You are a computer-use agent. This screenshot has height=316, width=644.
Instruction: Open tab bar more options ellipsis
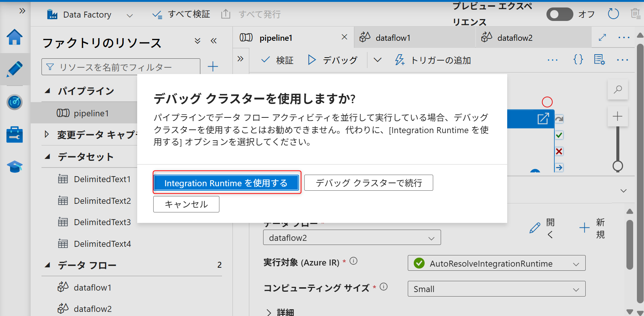tap(624, 37)
